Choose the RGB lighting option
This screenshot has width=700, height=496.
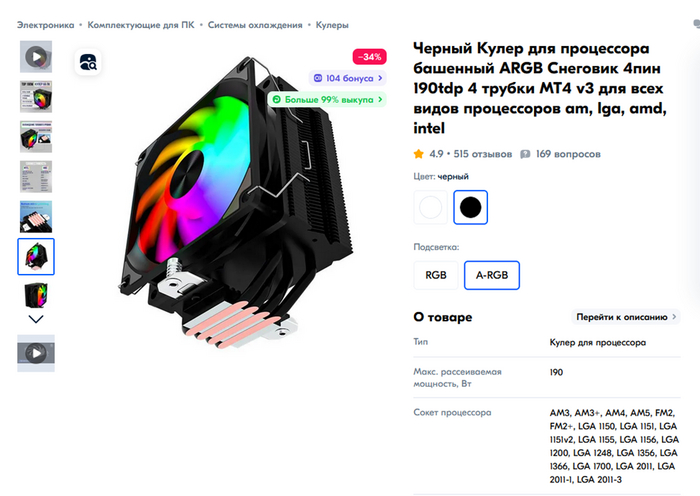pos(436,275)
